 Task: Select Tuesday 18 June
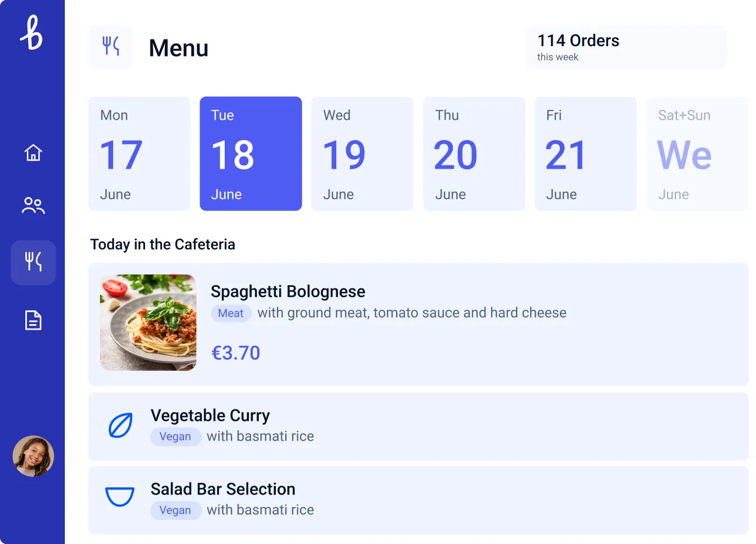(x=251, y=154)
